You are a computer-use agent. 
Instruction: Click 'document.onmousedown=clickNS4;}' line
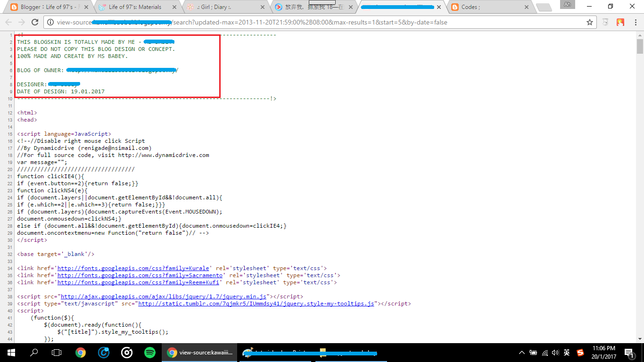click(69, 219)
